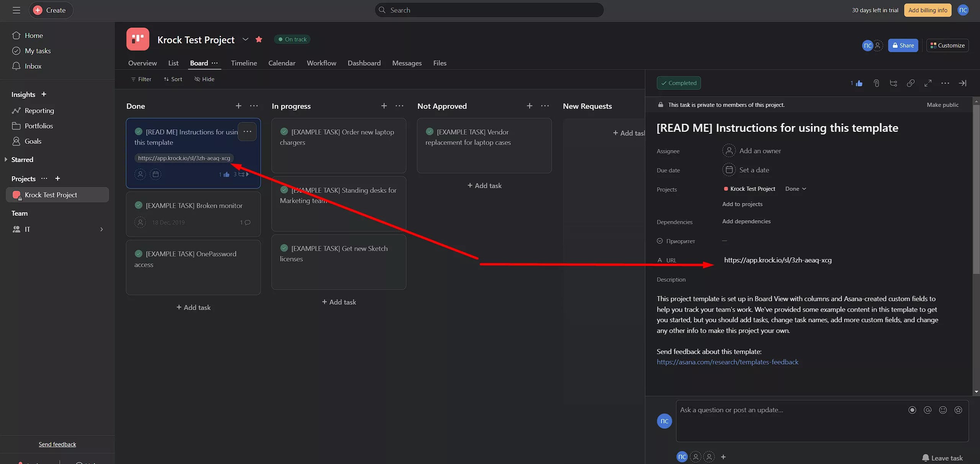Open READ ME card options ellipsis

tap(247, 132)
